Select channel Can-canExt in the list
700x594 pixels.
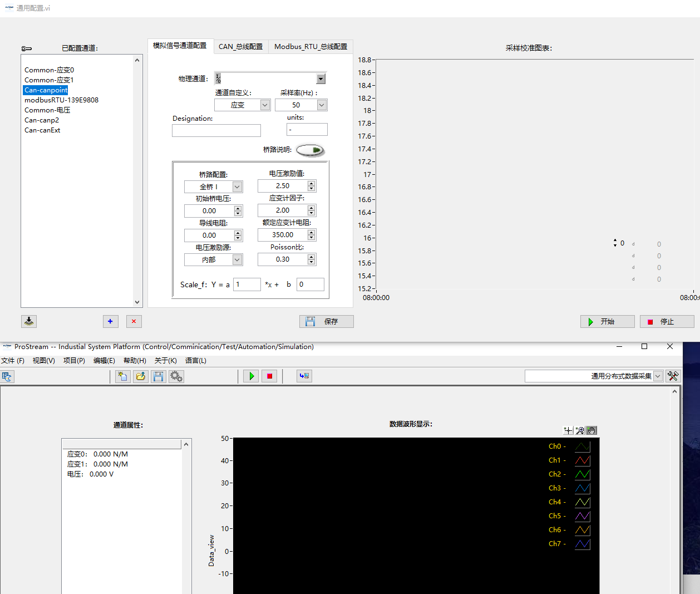point(42,130)
